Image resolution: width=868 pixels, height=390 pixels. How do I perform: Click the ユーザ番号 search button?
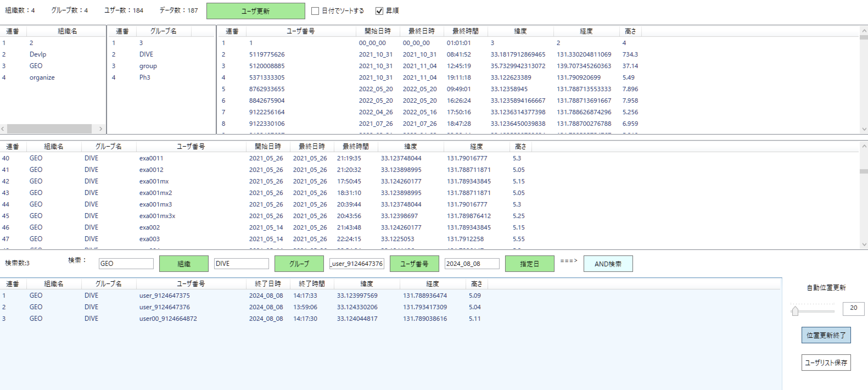click(414, 264)
